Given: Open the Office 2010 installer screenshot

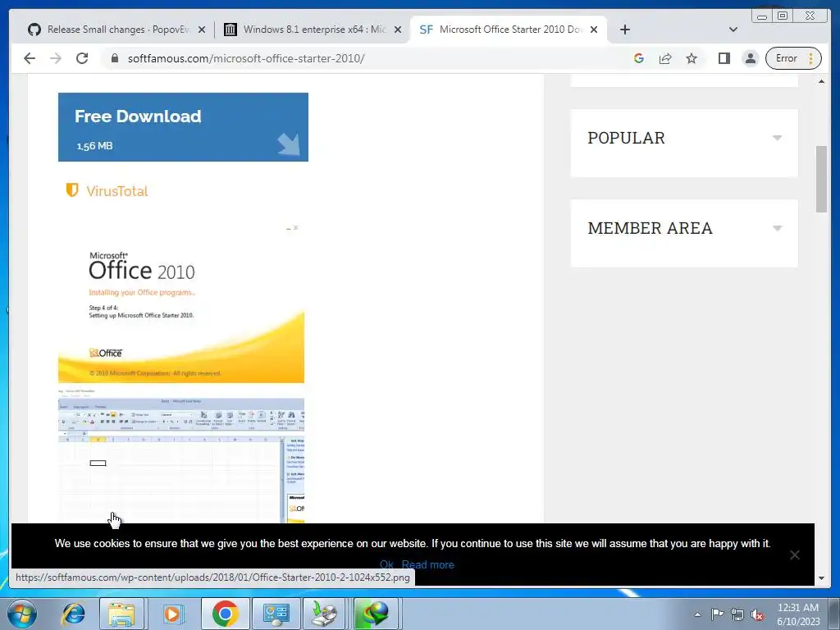Looking at the screenshot, I should tap(181, 303).
